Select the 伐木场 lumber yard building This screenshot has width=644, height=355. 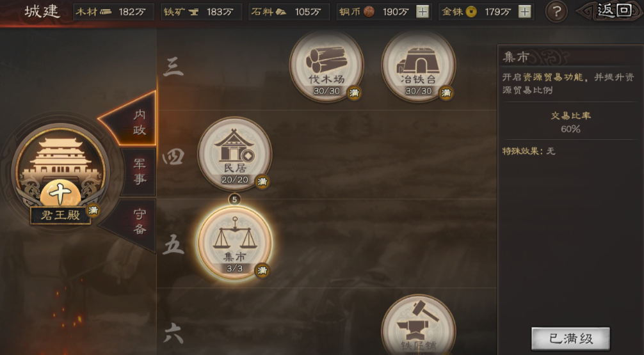click(x=326, y=66)
